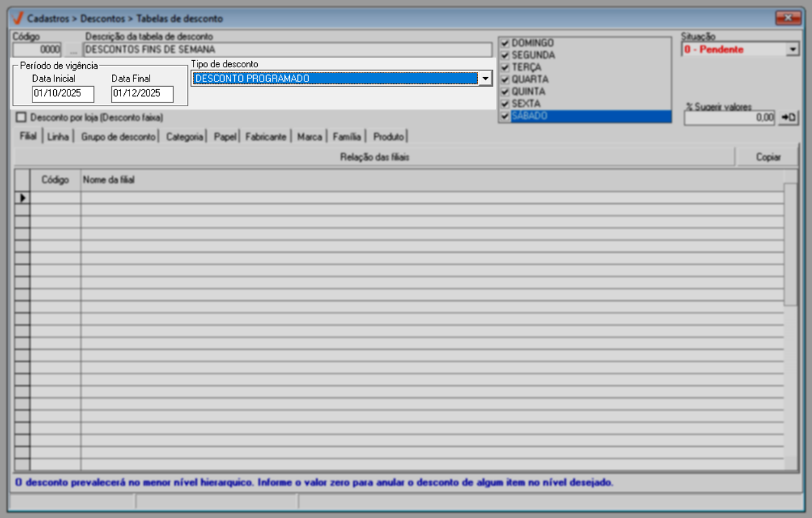Enable Desconto por loja (Desconto faixa)
Image resolution: width=812 pixels, height=518 pixels.
tap(22, 118)
